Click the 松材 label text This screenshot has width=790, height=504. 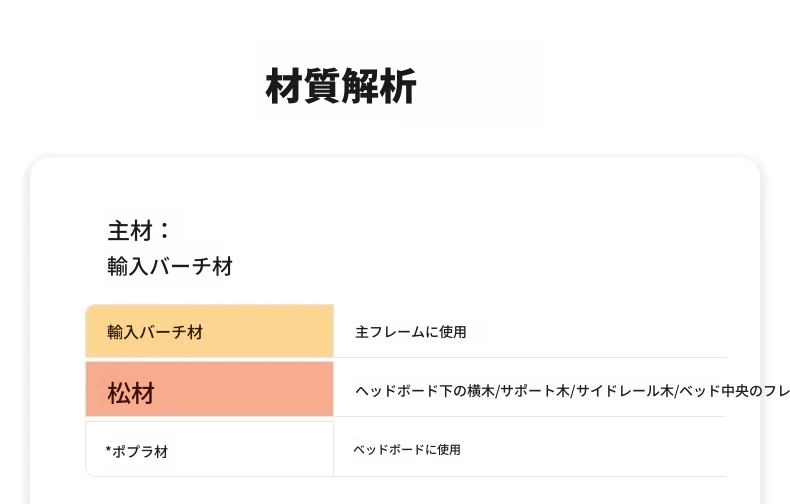click(131, 393)
